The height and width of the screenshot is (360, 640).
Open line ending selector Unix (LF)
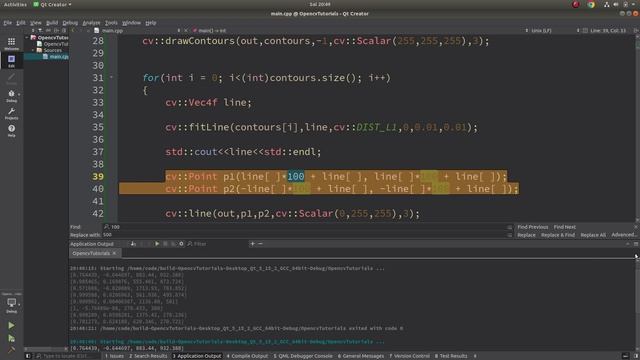point(541,31)
